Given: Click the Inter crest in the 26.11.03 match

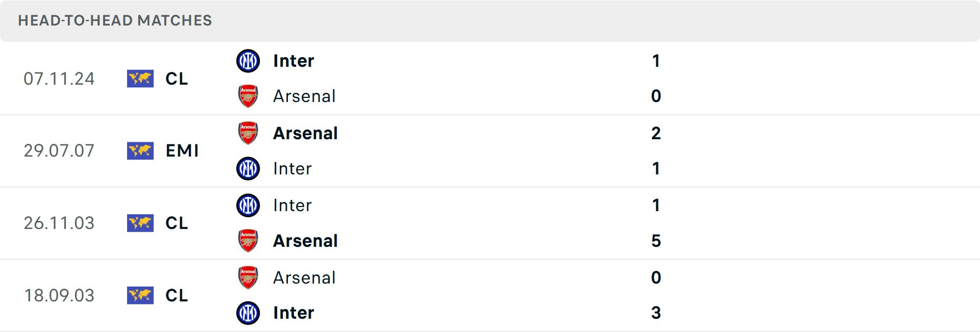Looking at the screenshot, I should 248,205.
